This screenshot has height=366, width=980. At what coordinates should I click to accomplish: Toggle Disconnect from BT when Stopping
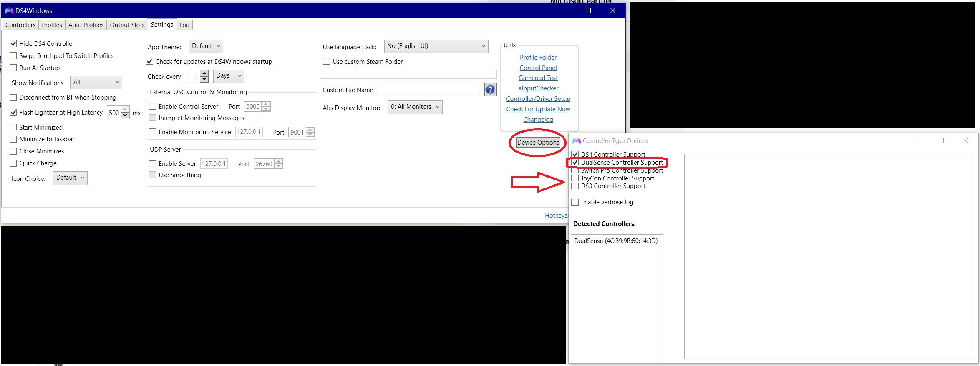click(x=13, y=98)
